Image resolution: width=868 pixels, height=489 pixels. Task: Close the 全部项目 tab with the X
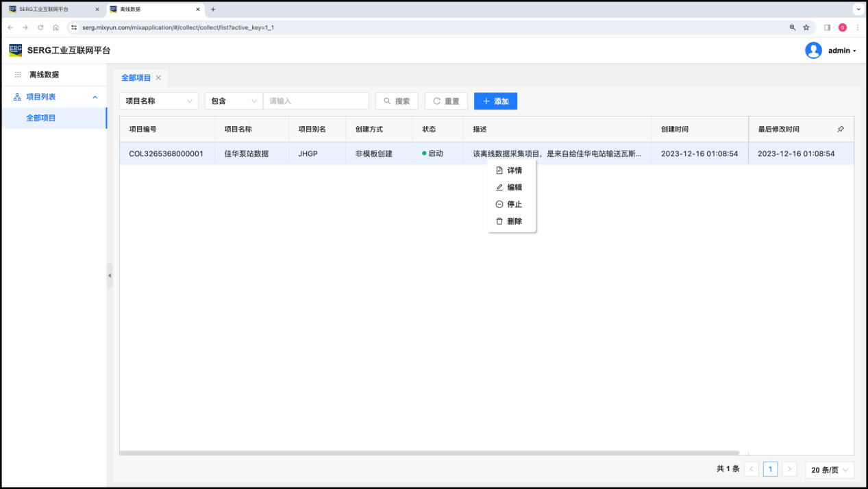tap(158, 78)
